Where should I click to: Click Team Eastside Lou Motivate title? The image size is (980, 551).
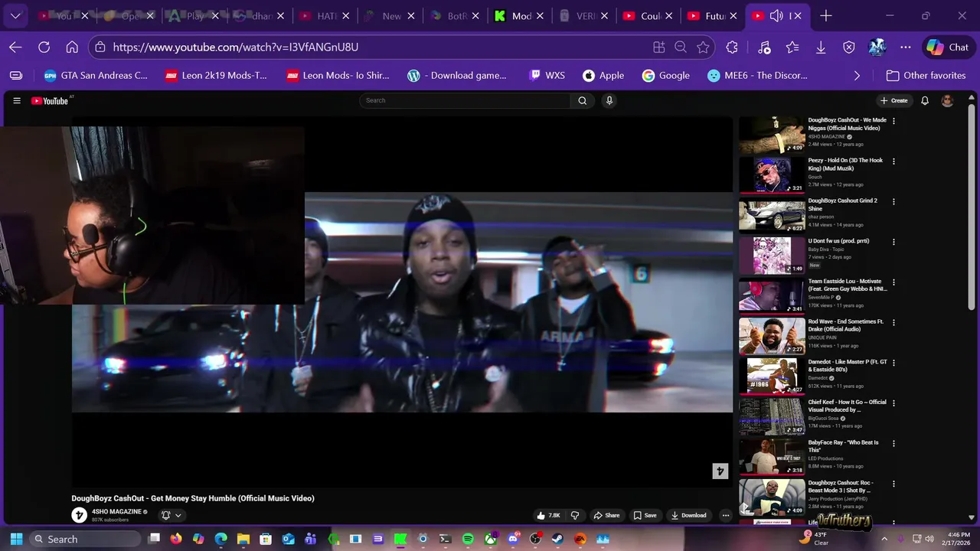pyautogui.click(x=848, y=285)
